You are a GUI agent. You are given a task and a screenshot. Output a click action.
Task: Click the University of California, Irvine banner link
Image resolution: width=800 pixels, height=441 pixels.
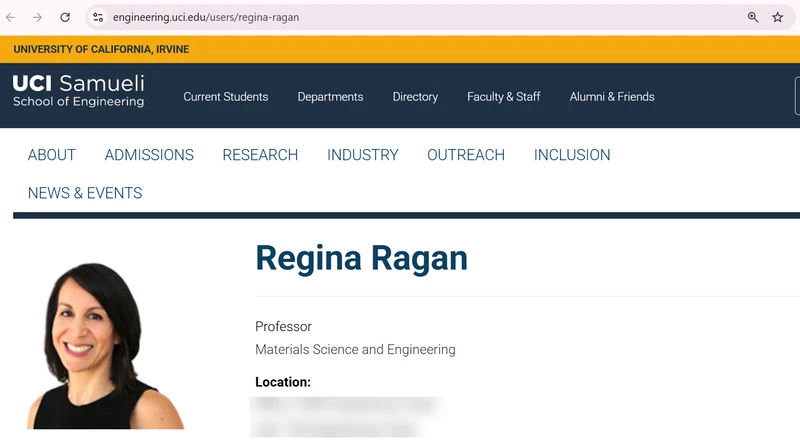[x=101, y=50]
